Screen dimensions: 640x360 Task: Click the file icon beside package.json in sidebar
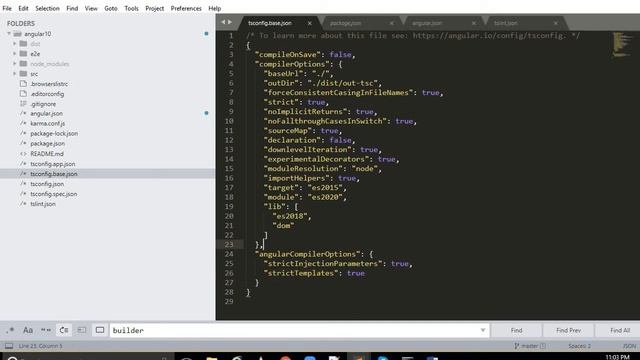23,143
